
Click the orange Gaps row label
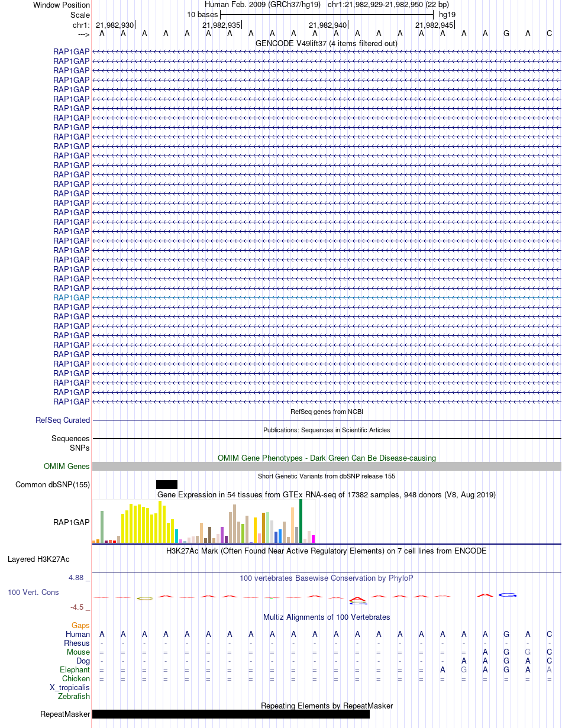80,625
